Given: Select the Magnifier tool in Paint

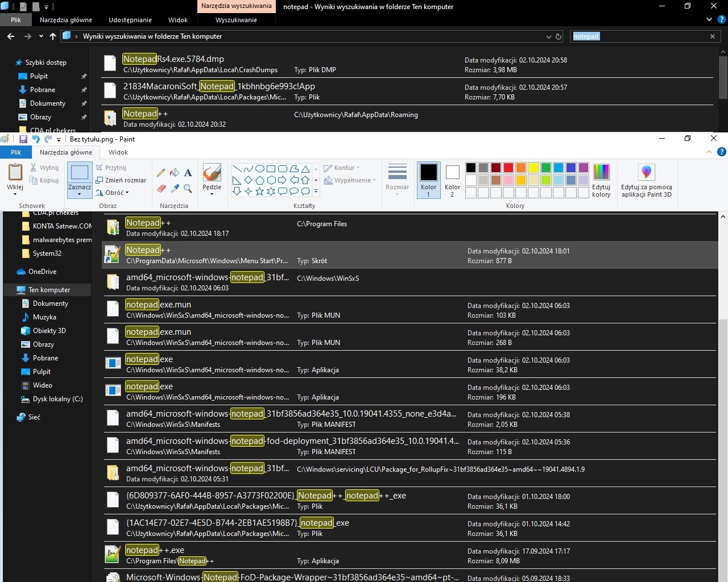Looking at the screenshot, I should (188, 188).
